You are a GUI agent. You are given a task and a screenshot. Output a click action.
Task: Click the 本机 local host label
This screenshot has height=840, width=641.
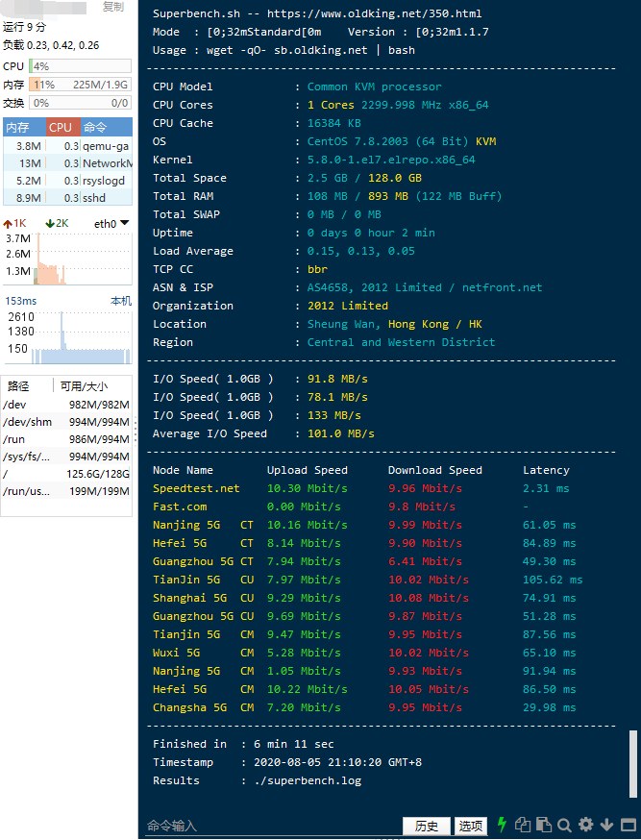pyautogui.click(x=121, y=301)
